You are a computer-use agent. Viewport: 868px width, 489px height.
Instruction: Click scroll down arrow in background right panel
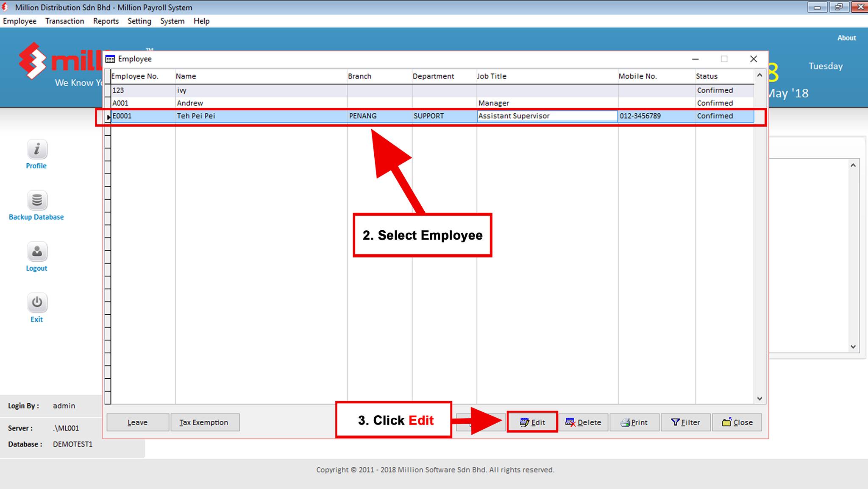tap(853, 346)
